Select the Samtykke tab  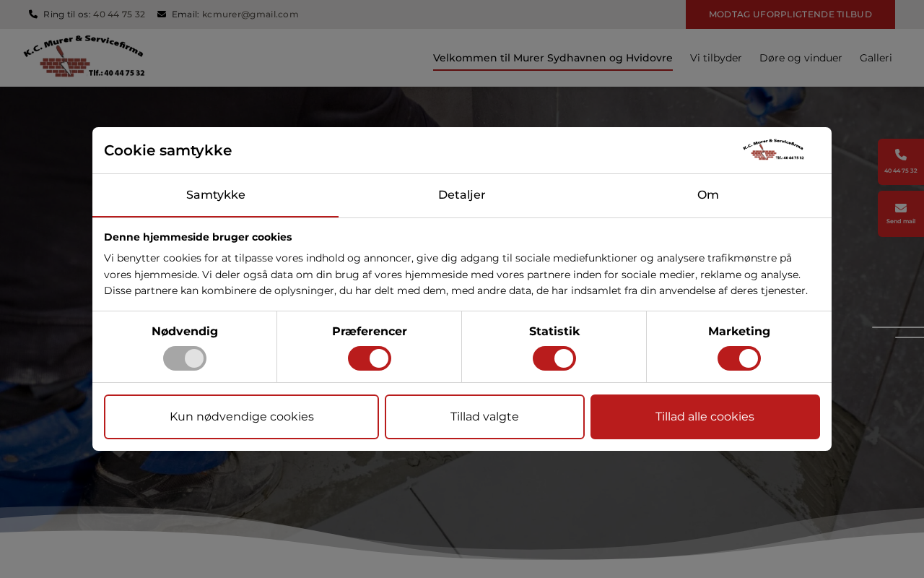[x=216, y=195]
